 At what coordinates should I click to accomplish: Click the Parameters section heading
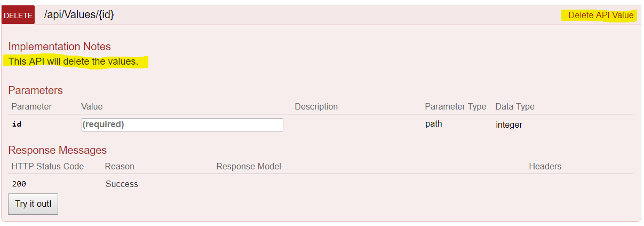click(35, 90)
